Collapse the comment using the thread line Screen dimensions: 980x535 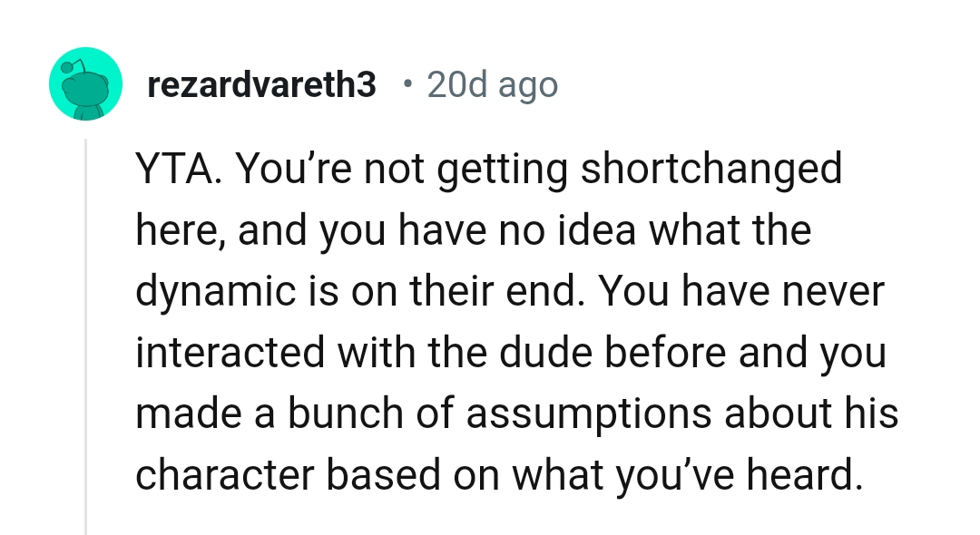(86, 326)
